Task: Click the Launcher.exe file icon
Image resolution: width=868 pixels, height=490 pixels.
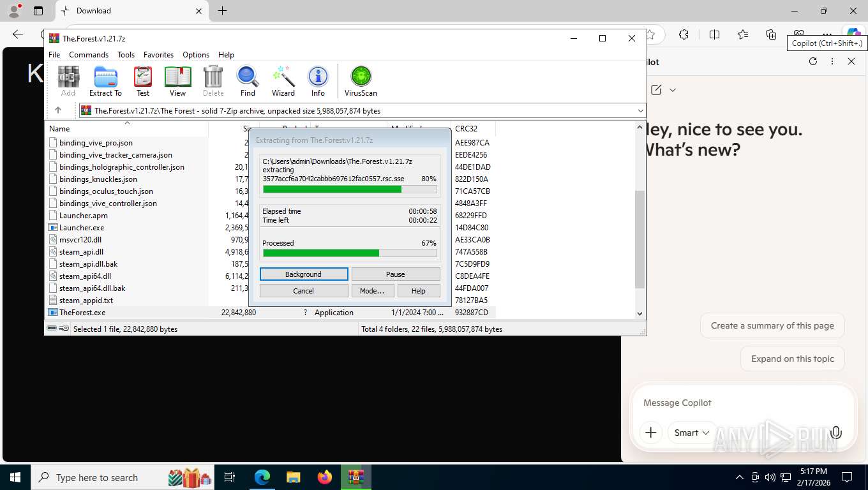Action: [x=54, y=228]
